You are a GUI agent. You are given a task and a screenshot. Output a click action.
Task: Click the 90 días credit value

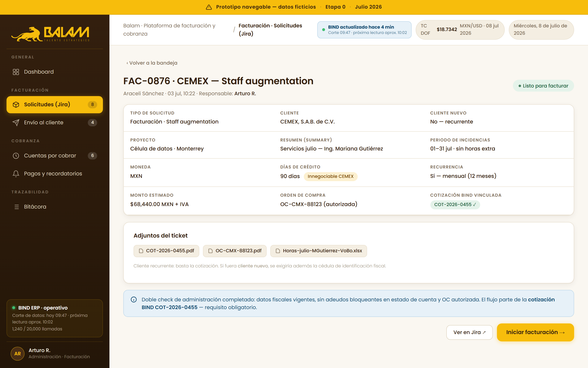tap(290, 176)
